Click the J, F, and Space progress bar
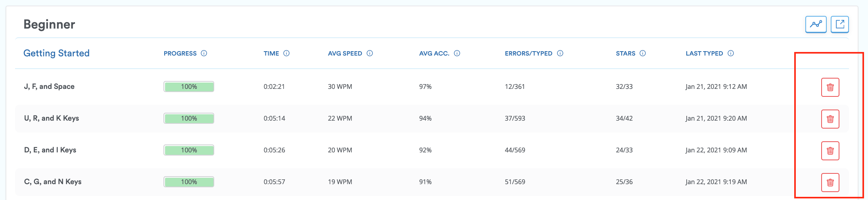Screen dimensions: 868x200 coord(189,87)
